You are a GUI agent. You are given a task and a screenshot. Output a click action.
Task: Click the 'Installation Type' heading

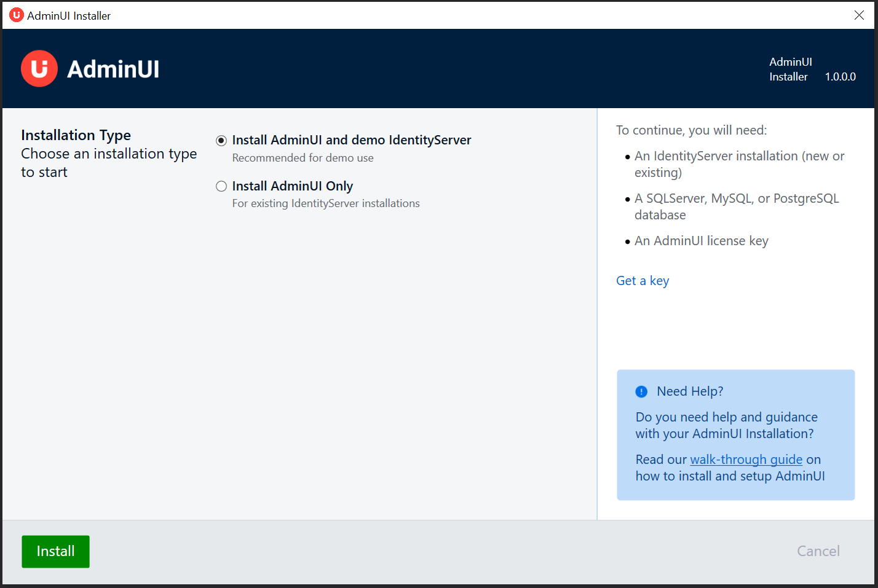coord(76,135)
